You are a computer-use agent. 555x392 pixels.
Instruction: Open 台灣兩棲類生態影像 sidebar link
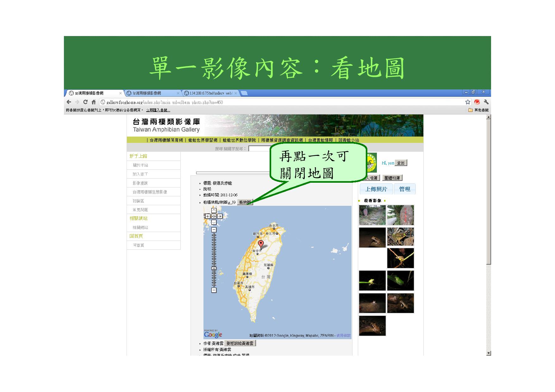(x=150, y=192)
